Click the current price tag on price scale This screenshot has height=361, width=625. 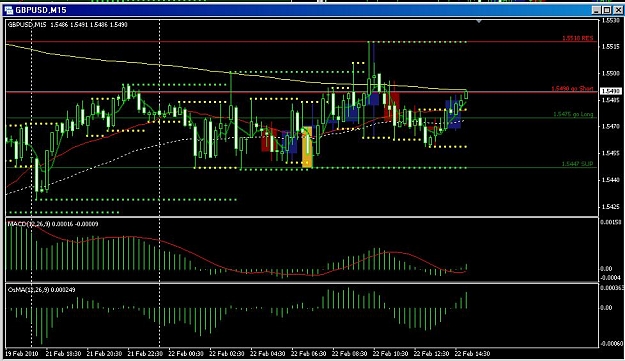(610, 92)
